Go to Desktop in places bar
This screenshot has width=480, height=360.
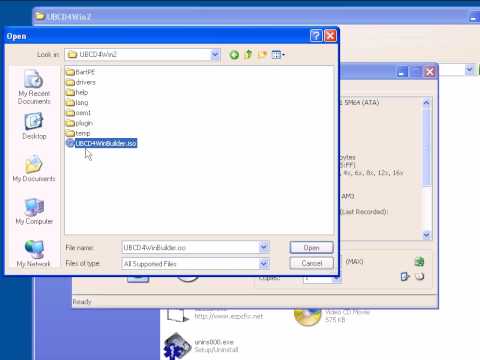point(34,126)
